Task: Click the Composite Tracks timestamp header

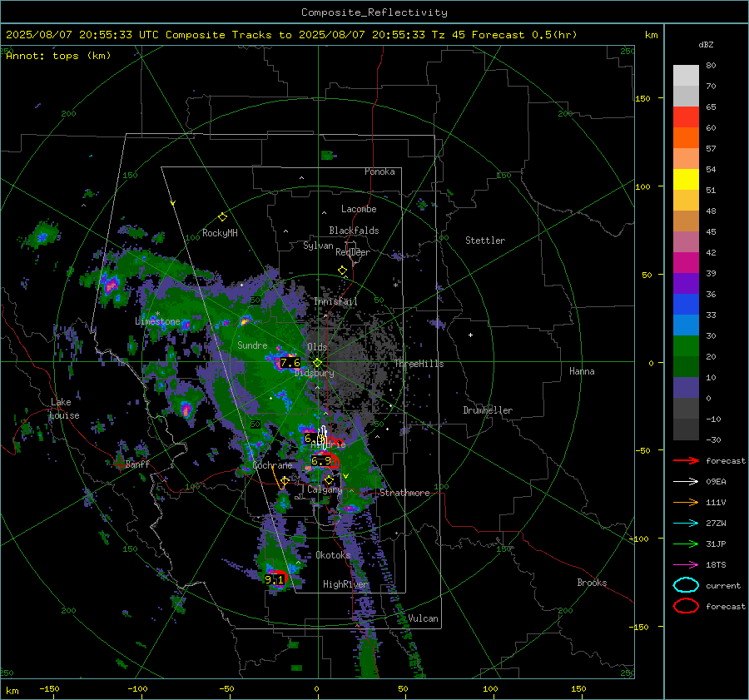Action: pos(291,35)
